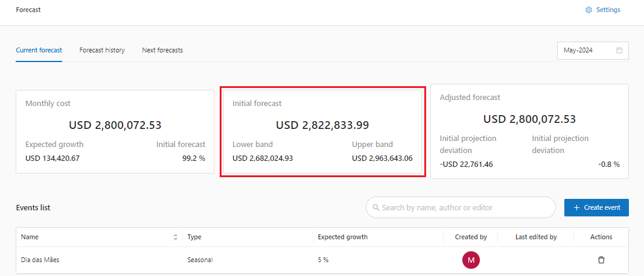Click the Type column header

click(194, 237)
